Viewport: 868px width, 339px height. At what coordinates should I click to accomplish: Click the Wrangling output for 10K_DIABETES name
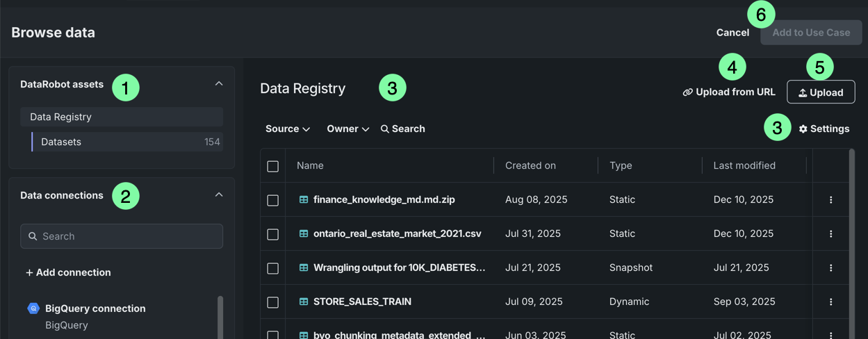tap(400, 267)
